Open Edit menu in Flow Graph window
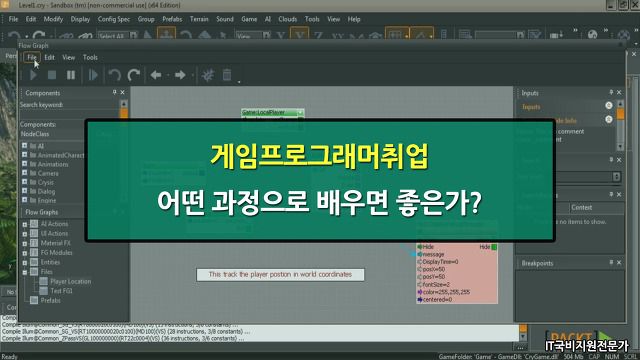 coord(49,58)
